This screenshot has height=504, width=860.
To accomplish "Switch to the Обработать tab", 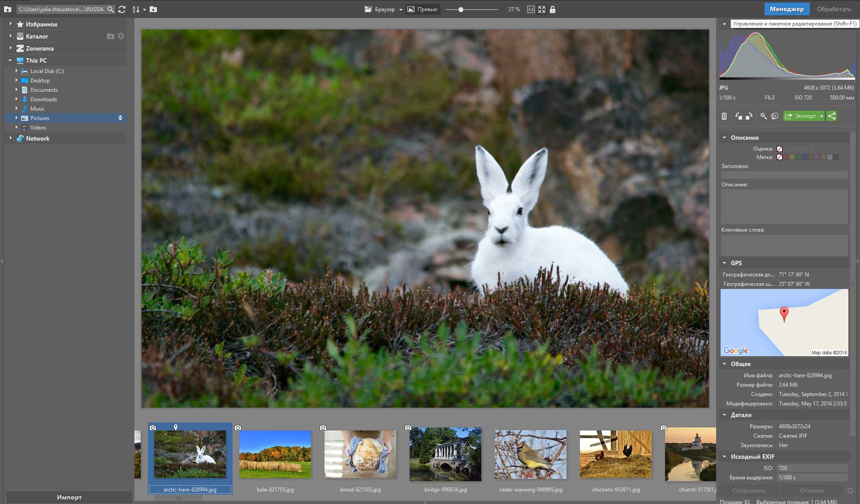I will click(834, 9).
